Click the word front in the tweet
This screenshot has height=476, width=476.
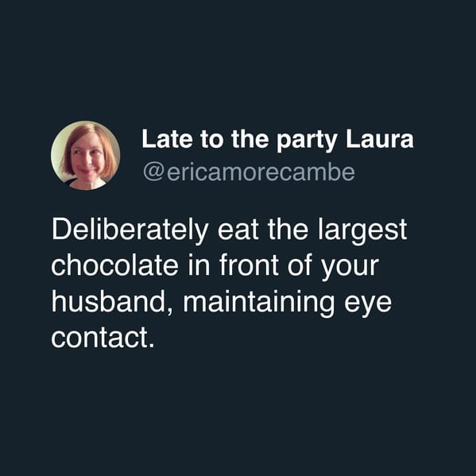[249, 265]
